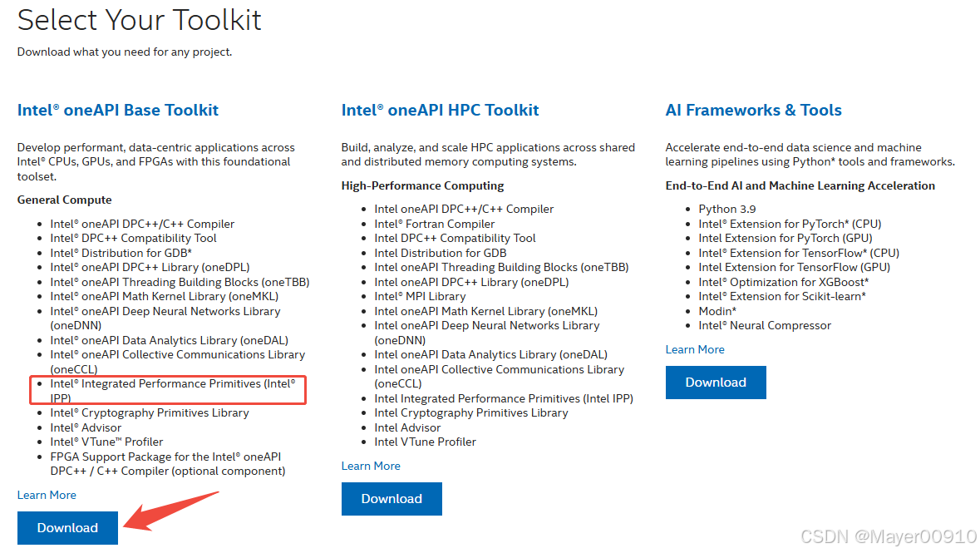Click the AI Frameworks & Tools heading
980x553 pixels.
tap(753, 109)
